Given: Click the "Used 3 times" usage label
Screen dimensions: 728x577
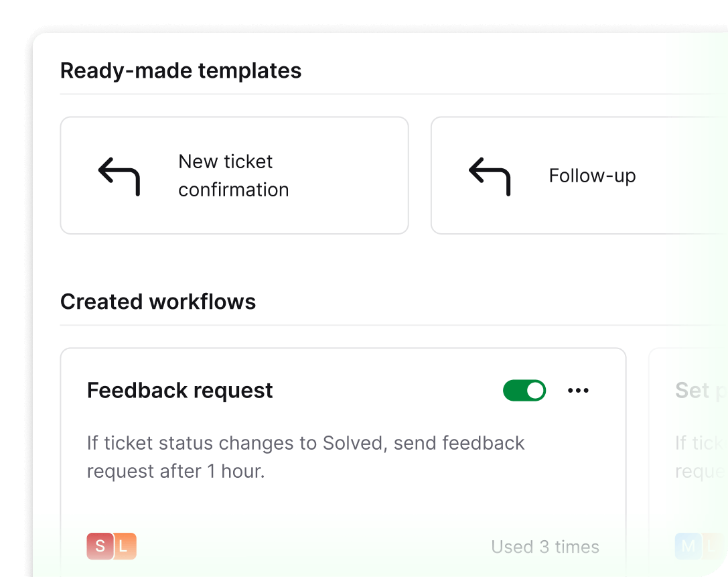Looking at the screenshot, I should [x=544, y=546].
